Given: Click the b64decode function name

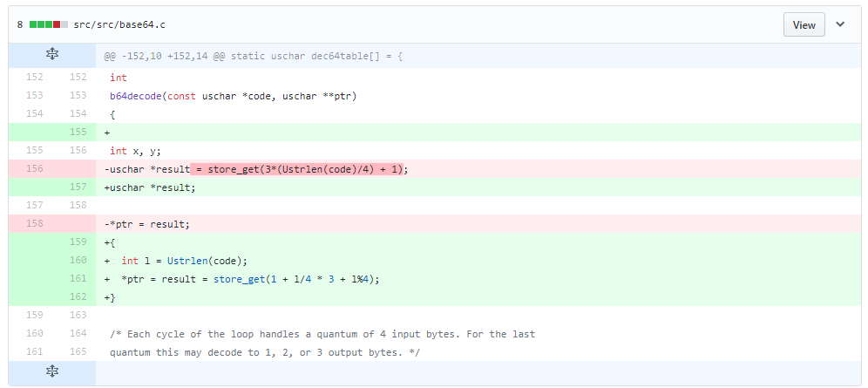Looking at the screenshot, I should (x=135, y=96).
